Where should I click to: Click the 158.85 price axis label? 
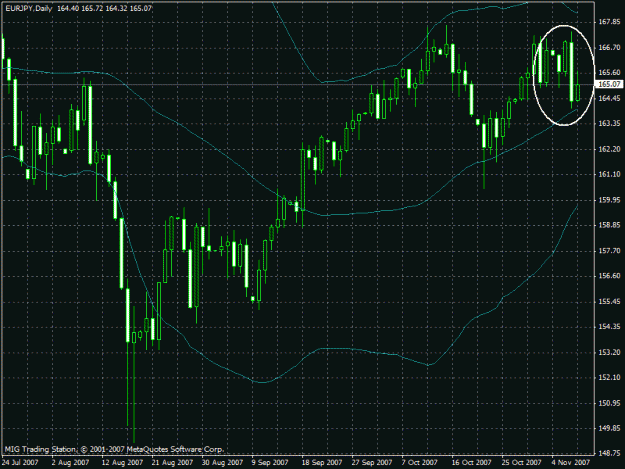[609, 225]
